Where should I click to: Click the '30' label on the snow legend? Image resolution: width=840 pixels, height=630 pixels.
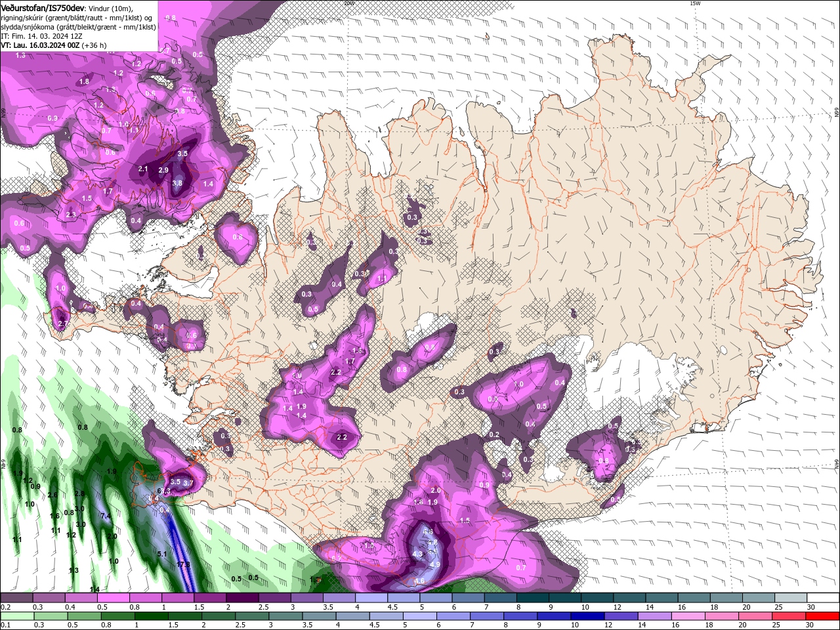coord(811,608)
